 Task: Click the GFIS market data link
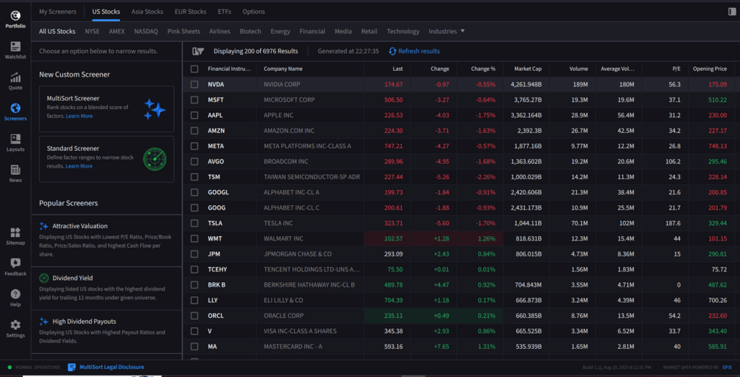click(727, 367)
